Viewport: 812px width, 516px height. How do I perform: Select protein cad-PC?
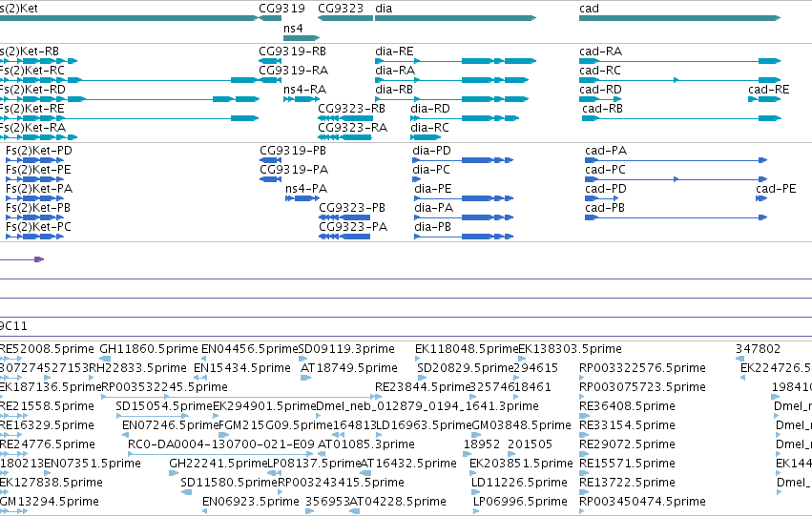[676, 179]
